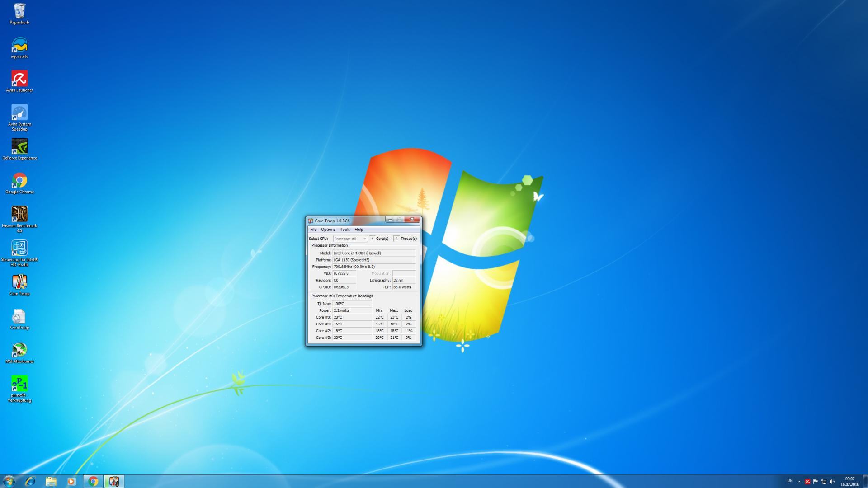
Task: Click the Core #0 min temperature 22°C
Action: pyautogui.click(x=380, y=317)
